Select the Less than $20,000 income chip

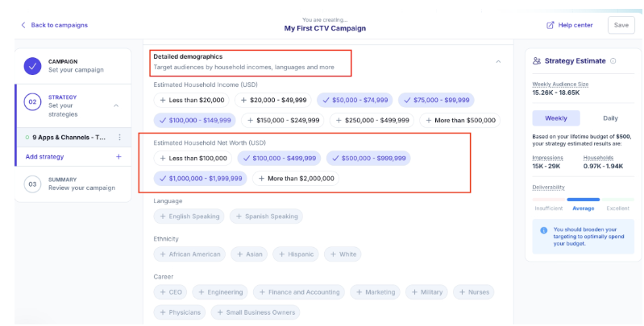tap(192, 100)
